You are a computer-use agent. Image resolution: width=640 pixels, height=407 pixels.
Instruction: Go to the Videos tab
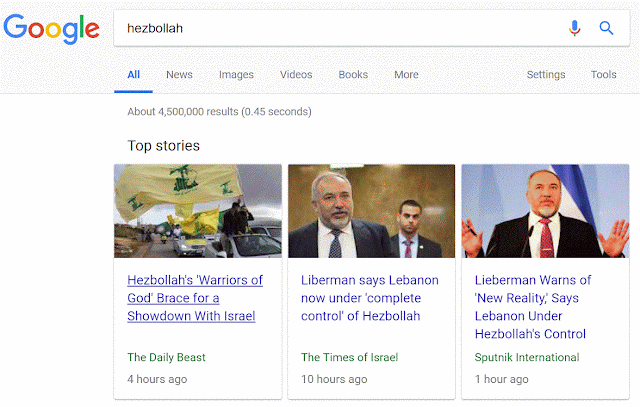pyautogui.click(x=296, y=75)
